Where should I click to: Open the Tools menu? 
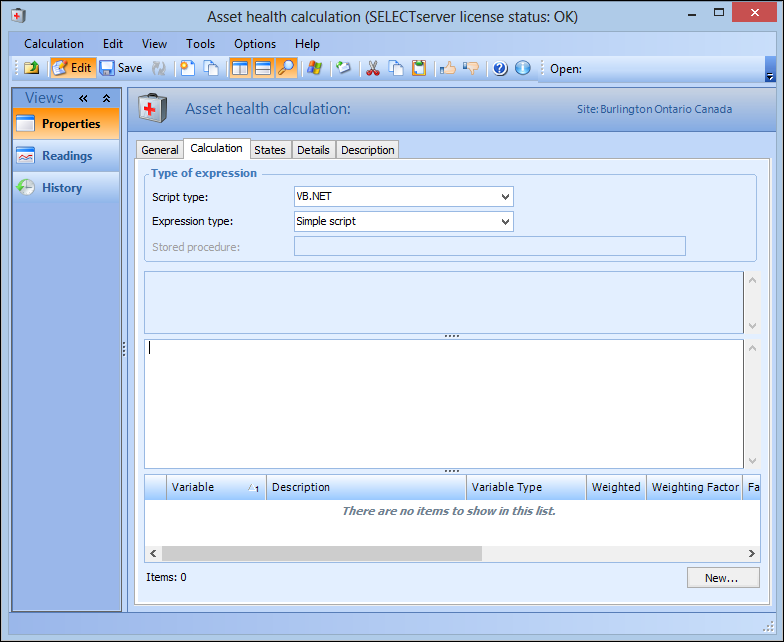[x=200, y=44]
